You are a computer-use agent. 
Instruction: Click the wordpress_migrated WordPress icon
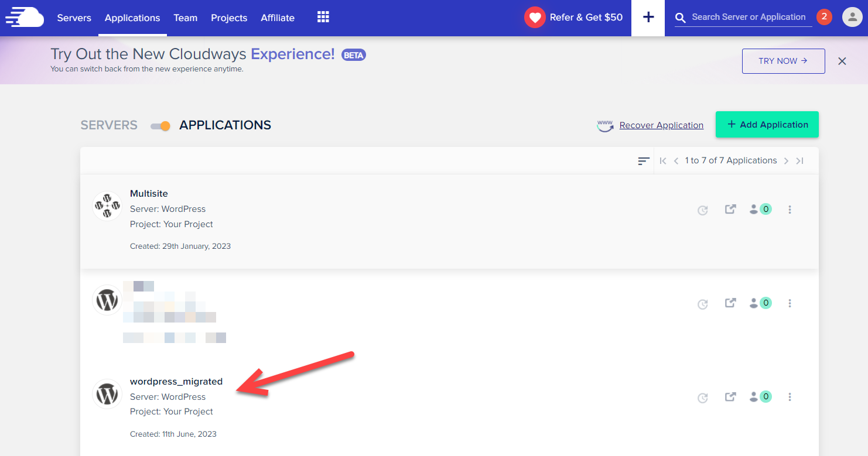(x=107, y=394)
